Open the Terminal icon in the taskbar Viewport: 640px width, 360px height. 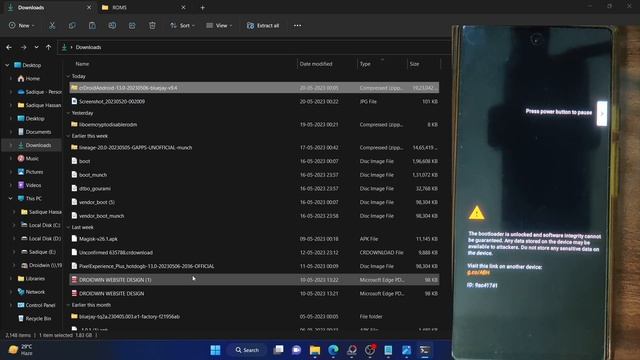[x=424, y=350]
